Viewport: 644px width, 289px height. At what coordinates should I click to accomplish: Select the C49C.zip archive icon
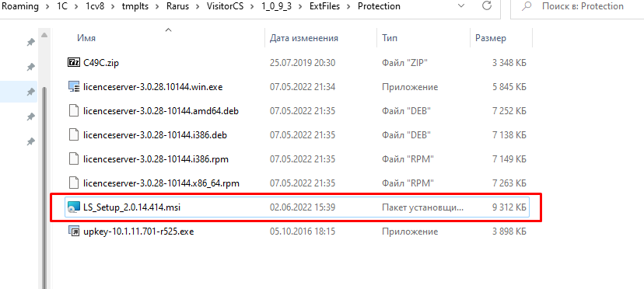click(72, 62)
